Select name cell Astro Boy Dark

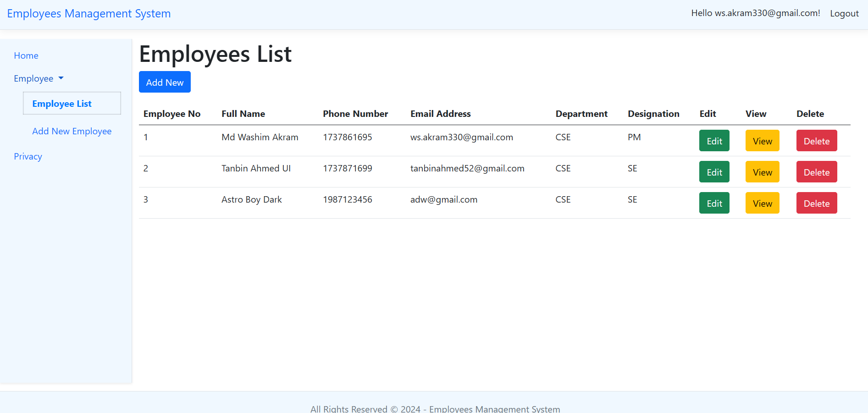(252, 199)
